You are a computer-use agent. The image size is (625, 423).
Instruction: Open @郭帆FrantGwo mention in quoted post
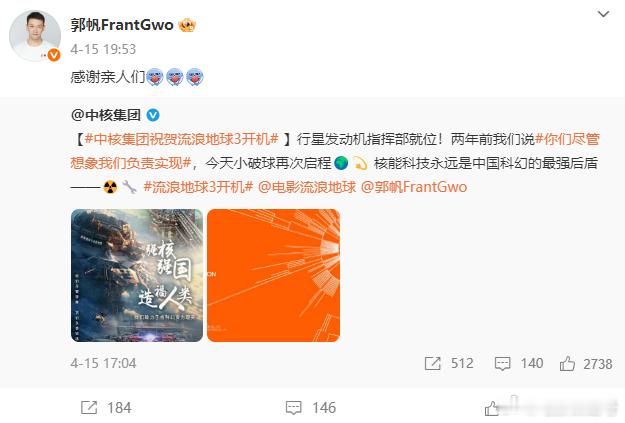[x=414, y=187]
